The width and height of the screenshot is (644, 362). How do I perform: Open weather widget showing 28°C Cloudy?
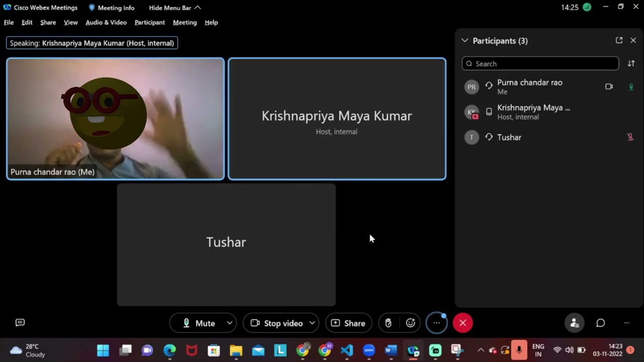tap(28, 350)
